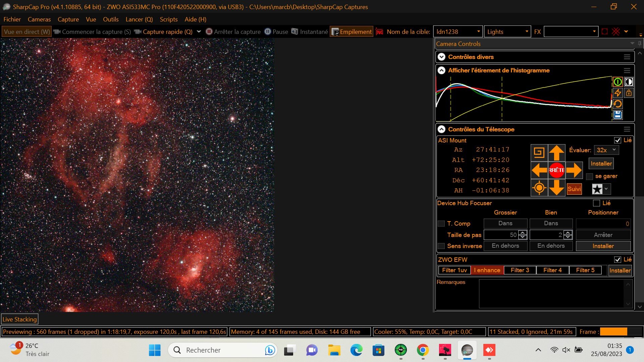
Task: Open the Fichier menu
Action: [12, 19]
